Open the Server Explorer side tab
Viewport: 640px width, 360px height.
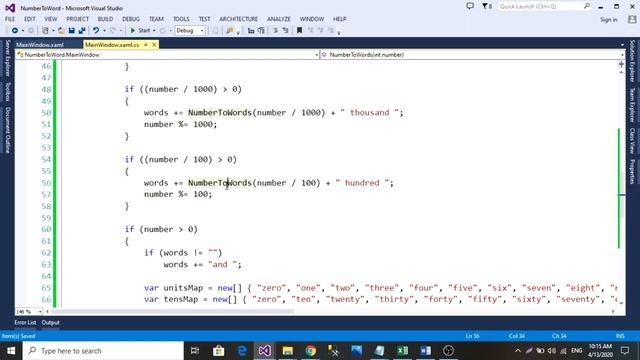click(x=7, y=58)
